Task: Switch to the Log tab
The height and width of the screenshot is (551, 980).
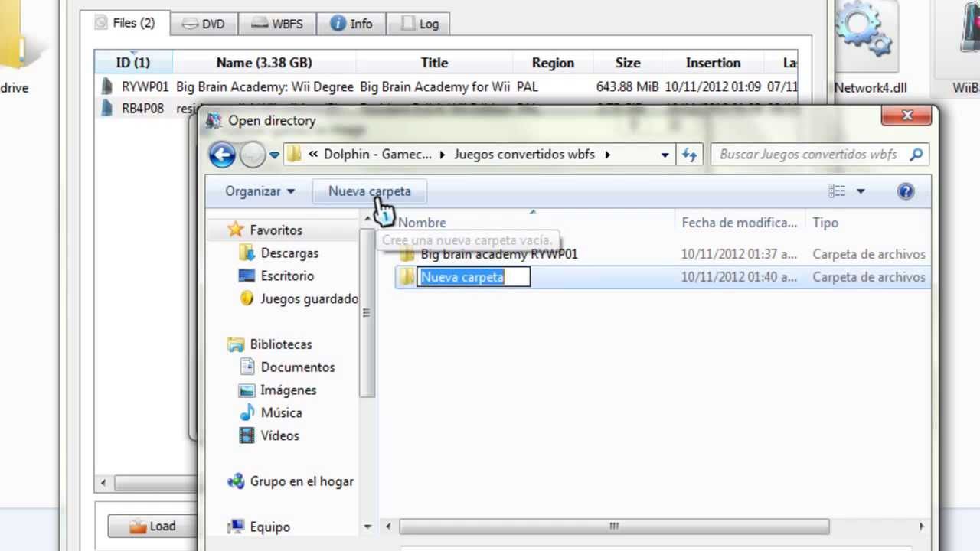Action: 420,24
